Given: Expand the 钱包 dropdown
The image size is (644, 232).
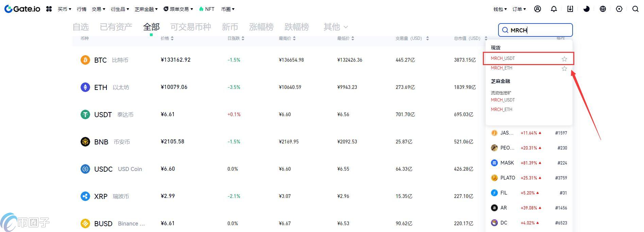Looking at the screenshot, I should click(500, 9).
